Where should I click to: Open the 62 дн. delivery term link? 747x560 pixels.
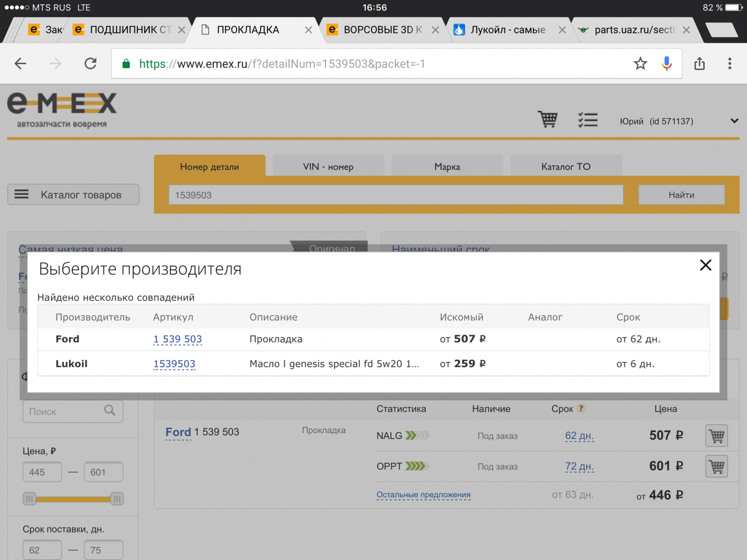tap(579, 436)
